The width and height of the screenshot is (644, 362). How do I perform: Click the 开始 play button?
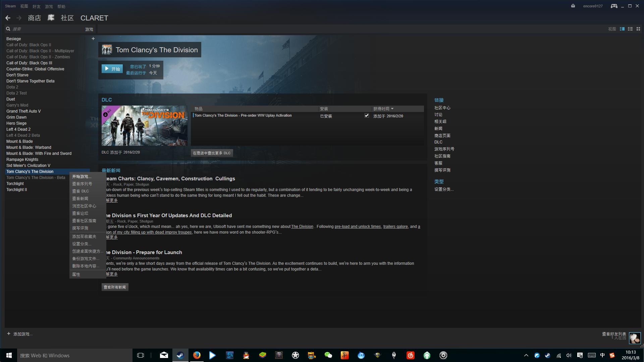(x=112, y=69)
